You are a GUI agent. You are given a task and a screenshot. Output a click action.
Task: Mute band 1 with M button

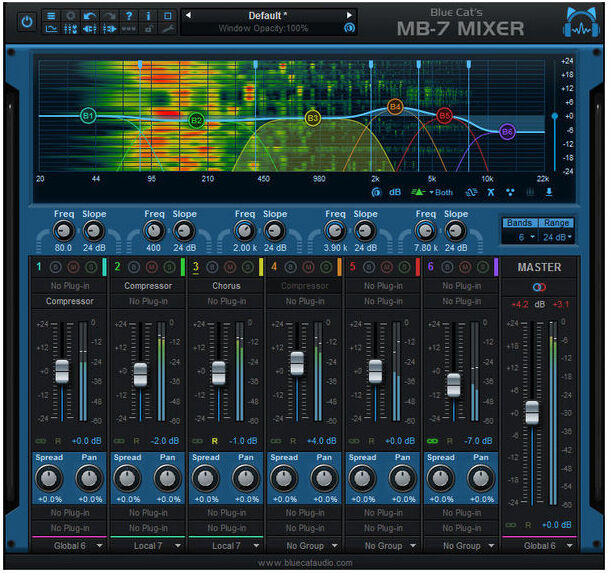coord(73,267)
